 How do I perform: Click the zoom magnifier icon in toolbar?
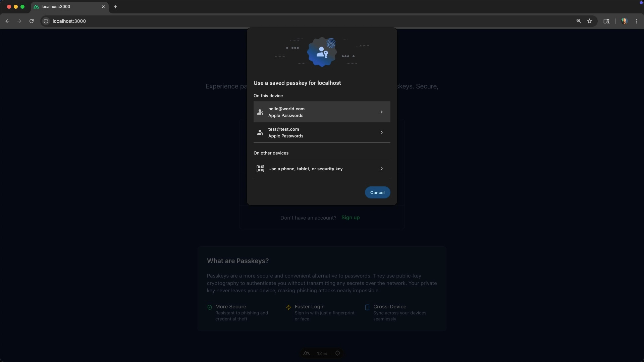pyautogui.click(x=578, y=21)
